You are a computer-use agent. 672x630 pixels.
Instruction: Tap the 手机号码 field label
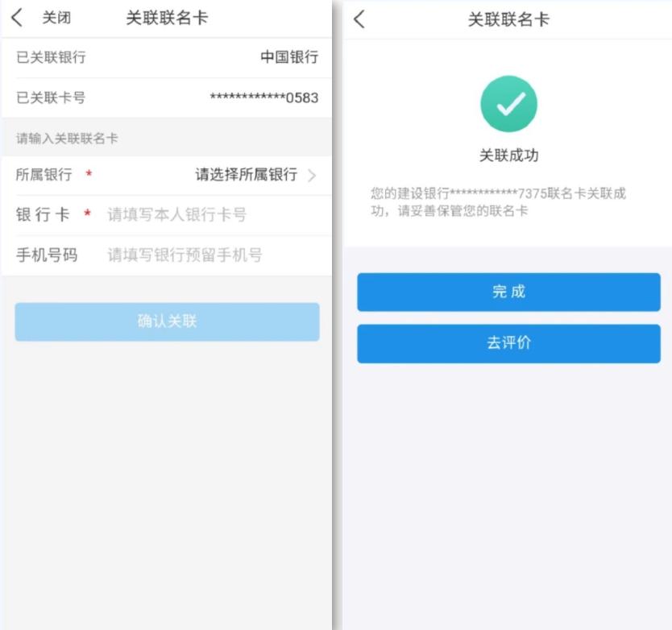47,255
